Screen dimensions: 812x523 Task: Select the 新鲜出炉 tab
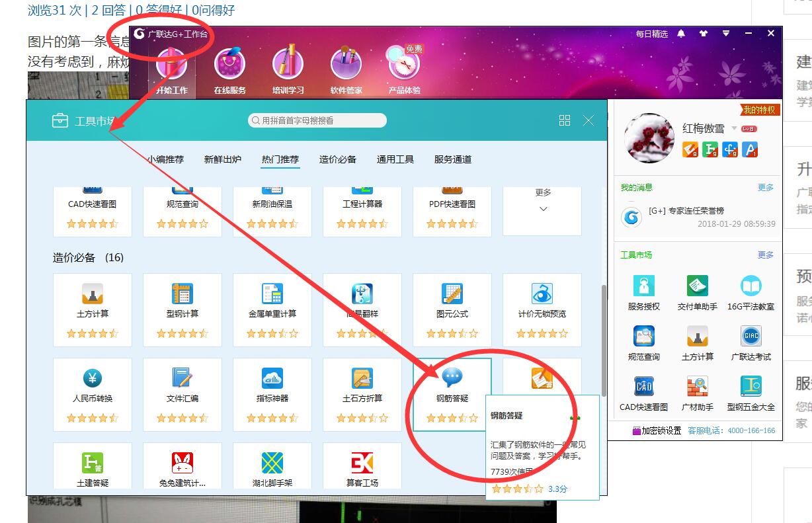[x=223, y=159]
